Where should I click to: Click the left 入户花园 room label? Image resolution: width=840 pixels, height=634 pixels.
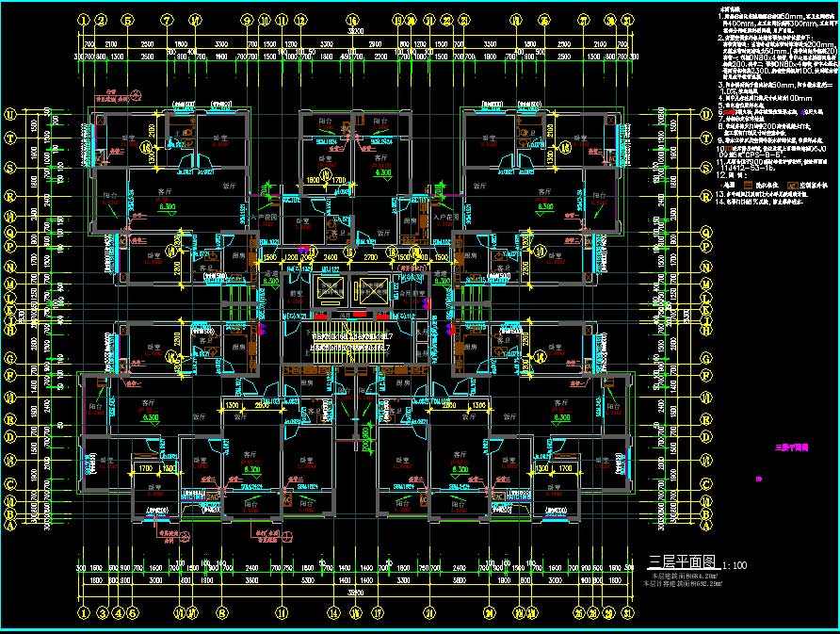click(x=264, y=218)
